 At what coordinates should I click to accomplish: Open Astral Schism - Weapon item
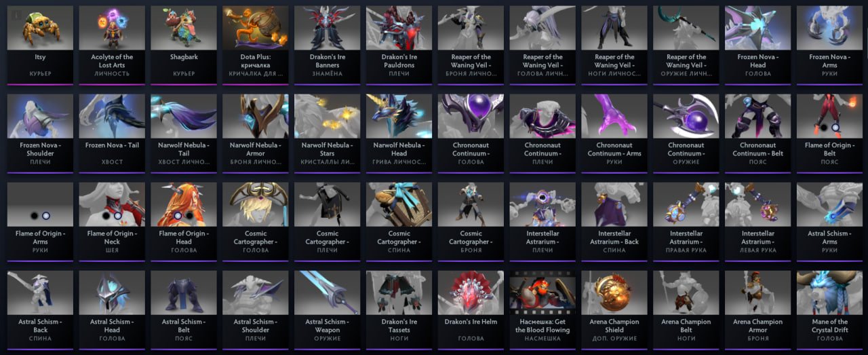[328, 310]
